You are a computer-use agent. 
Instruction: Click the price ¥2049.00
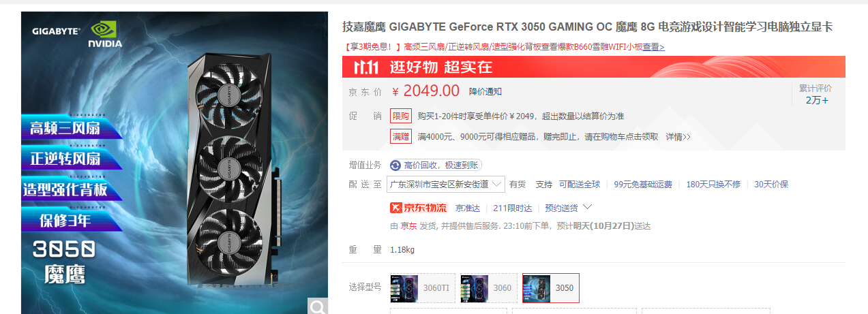point(425,91)
